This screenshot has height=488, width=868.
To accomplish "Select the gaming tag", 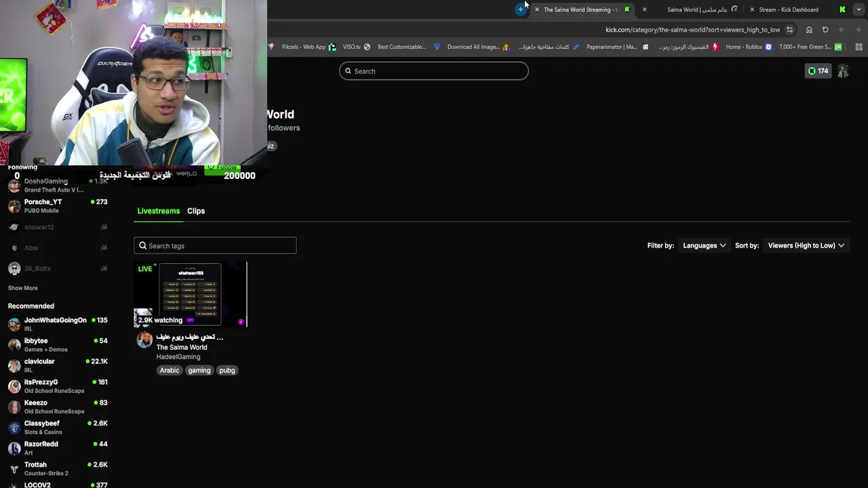I will tap(199, 370).
